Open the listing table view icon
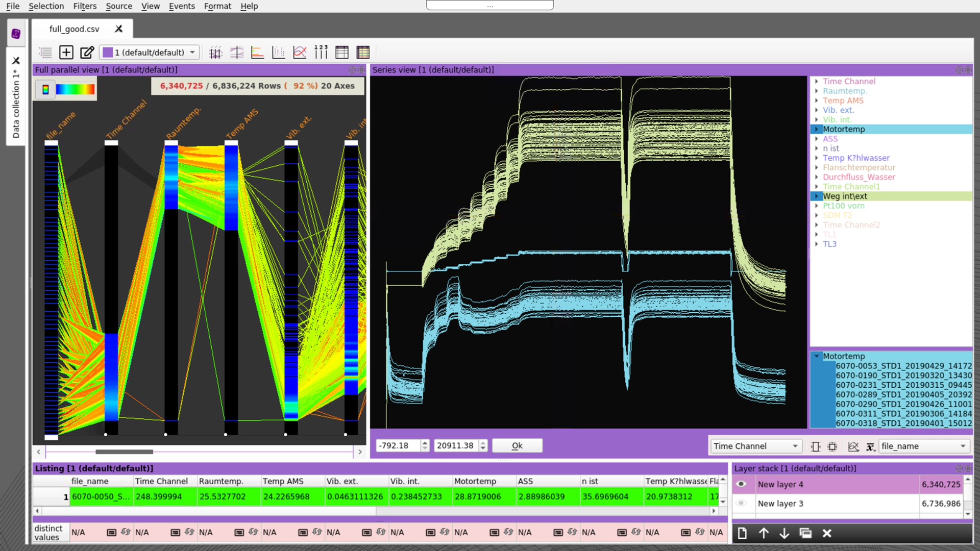 tap(342, 53)
